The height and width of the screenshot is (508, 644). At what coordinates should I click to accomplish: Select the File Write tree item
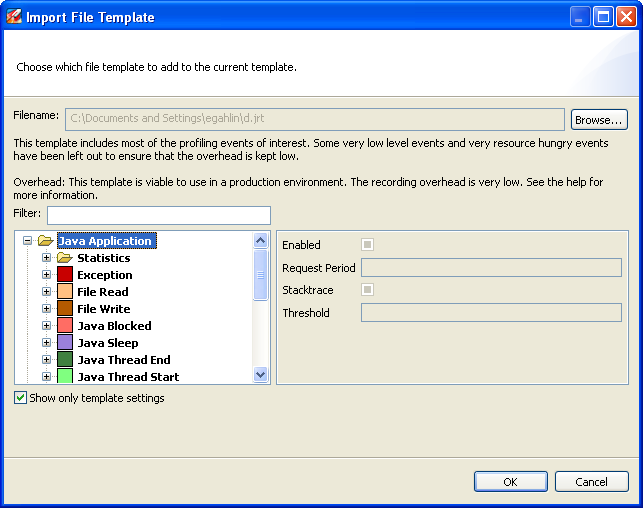(104, 309)
